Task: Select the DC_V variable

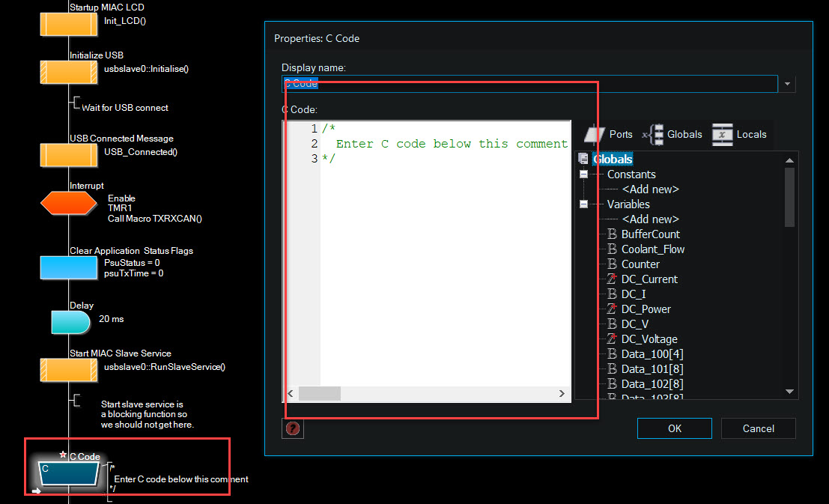Action: click(634, 324)
